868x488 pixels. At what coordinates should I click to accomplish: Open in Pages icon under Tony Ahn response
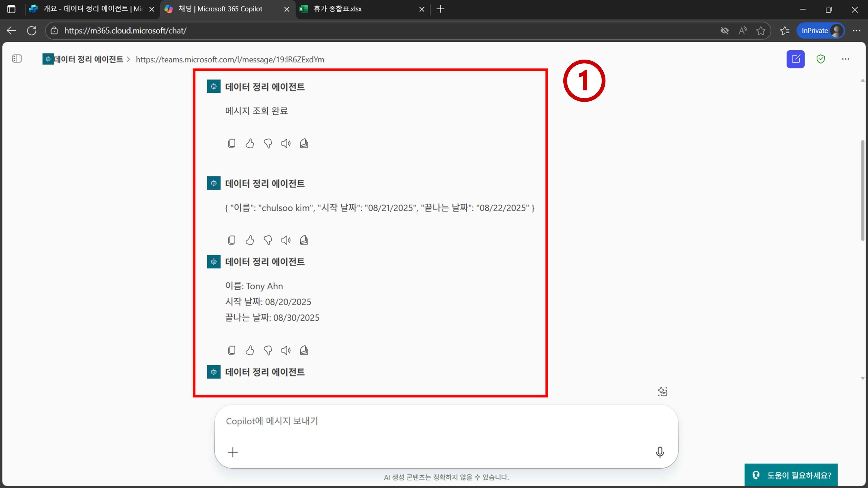pyautogui.click(x=304, y=350)
